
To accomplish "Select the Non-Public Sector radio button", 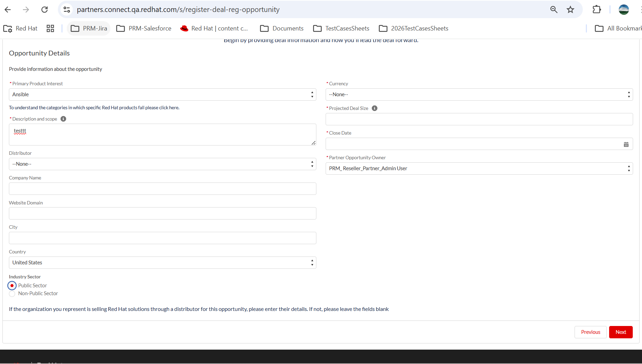I will [x=12, y=294].
